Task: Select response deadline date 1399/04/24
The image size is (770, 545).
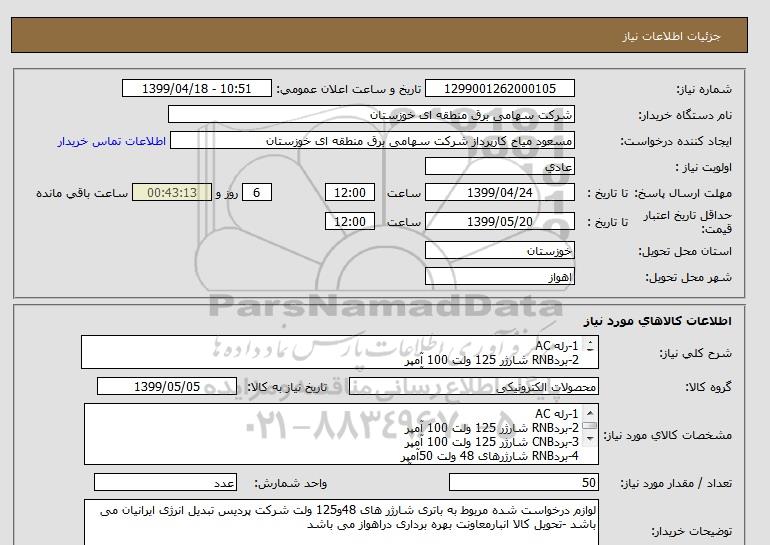Action: coord(499,192)
